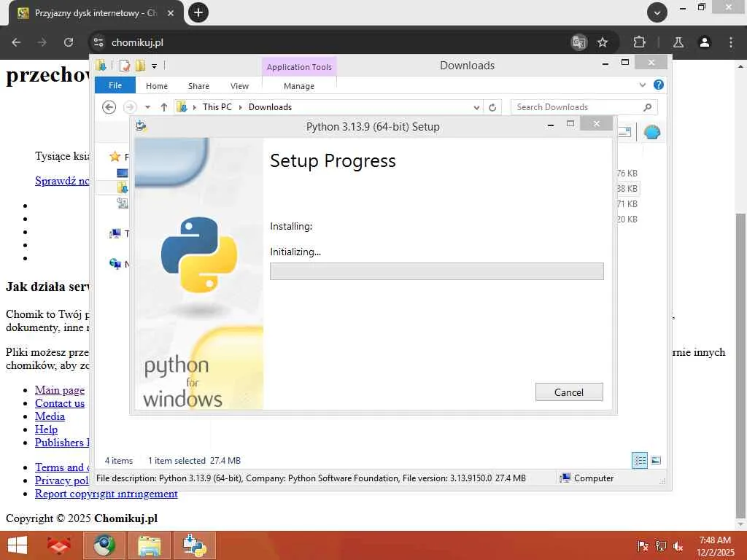747x560 pixels.
Task: Expand the Explorer ribbon with the chevron
Action: (x=642, y=85)
